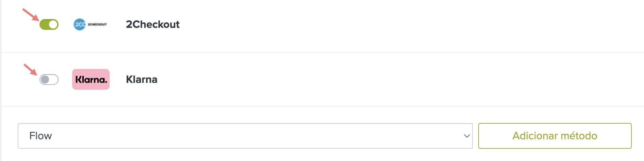644x161 pixels.
Task: Select the Klarna row title
Action: pyautogui.click(x=142, y=79)
